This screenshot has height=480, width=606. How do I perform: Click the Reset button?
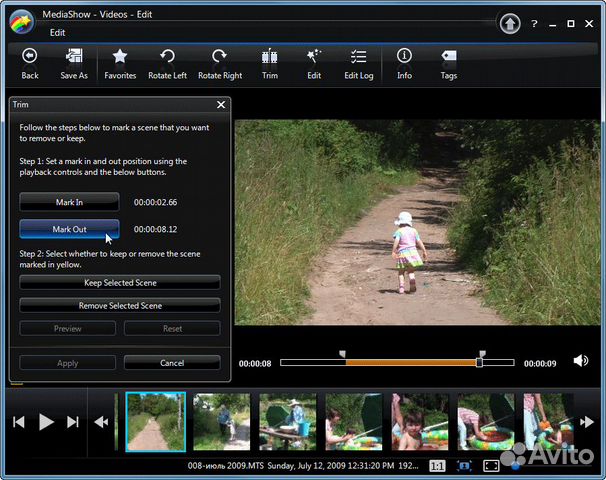pos(172,329)
